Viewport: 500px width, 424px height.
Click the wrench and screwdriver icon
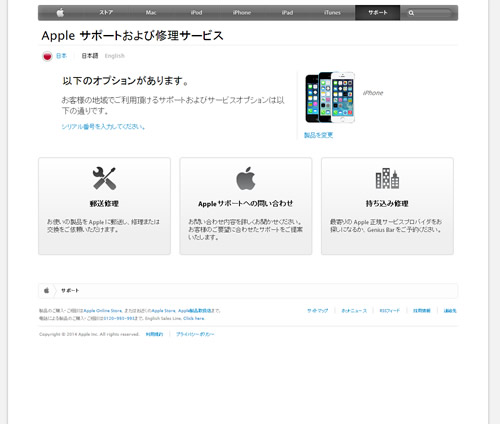tap(104, 178)
